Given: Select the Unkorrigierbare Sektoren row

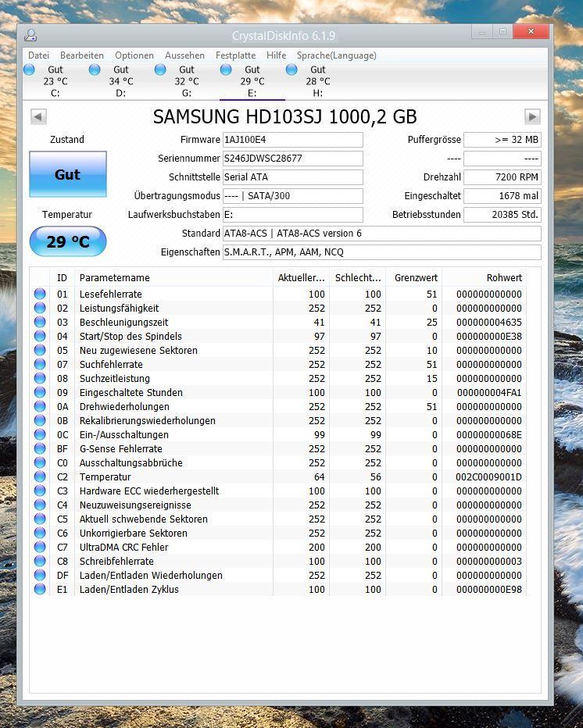Looking at the screenshot, I should tap(277, 533).
